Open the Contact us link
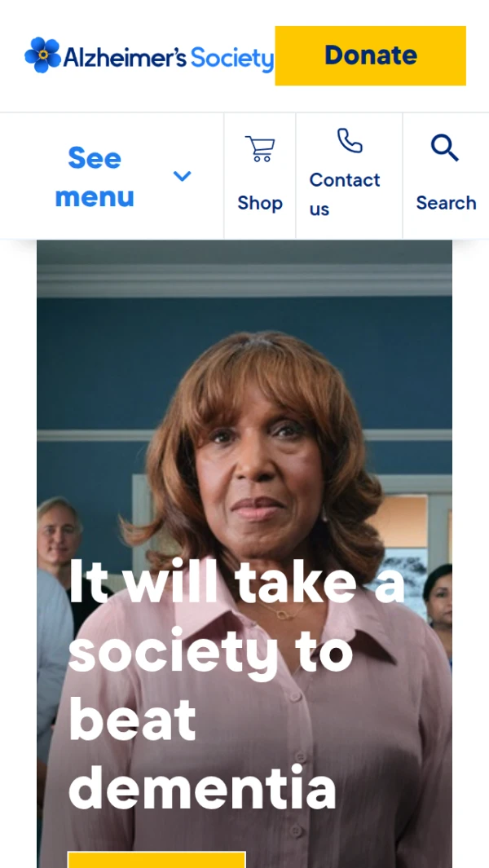This screenshot has height=868, width=489. coord(345,194)
